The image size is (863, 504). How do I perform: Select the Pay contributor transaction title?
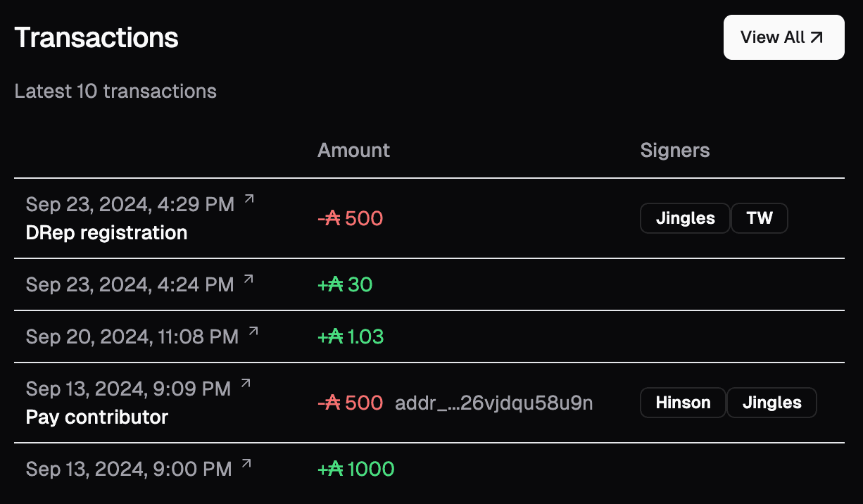pos(97,417)
